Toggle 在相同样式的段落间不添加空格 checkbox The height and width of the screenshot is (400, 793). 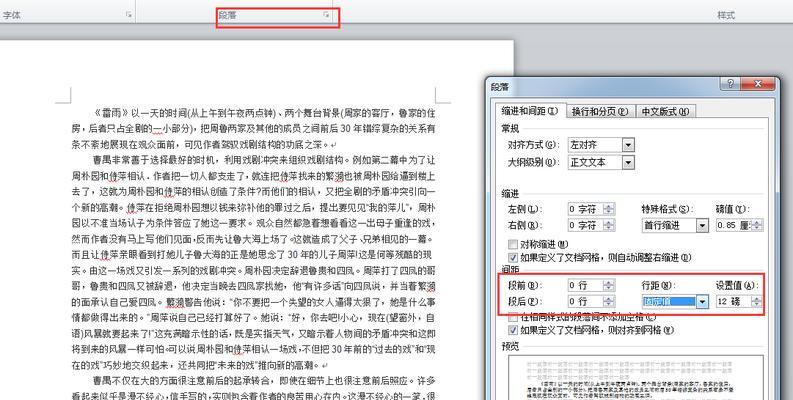pyautogui.click(x=513, y=318)
